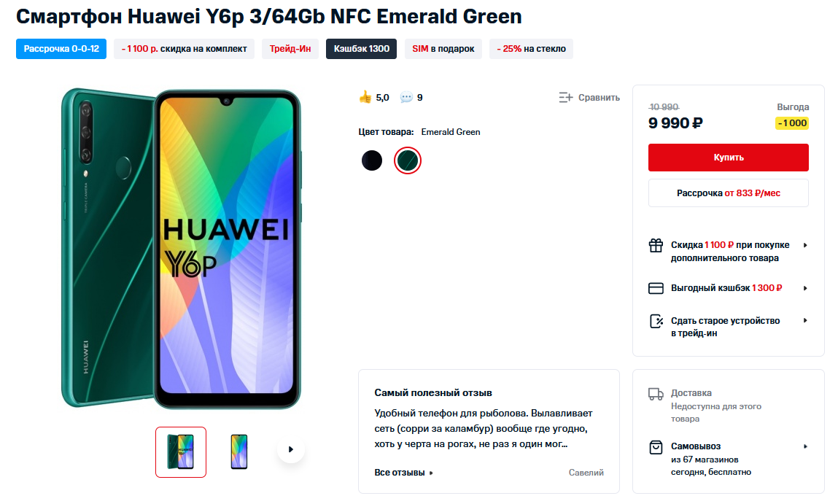Click the thumbs-up rating icon
The image size is (838, 504).
tap(365, 97)
